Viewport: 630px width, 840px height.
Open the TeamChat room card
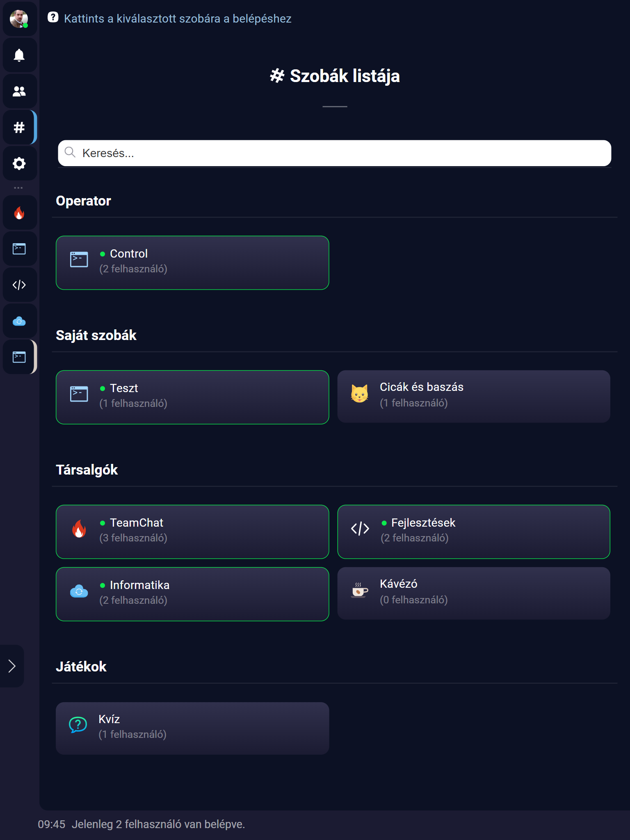click(192, 532)
